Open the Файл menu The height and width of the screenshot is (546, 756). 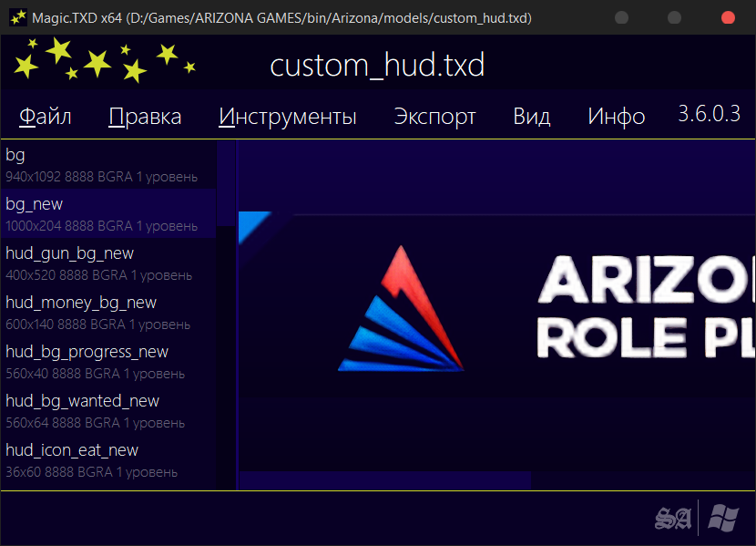pyautogui.click(x=46, y=117)
